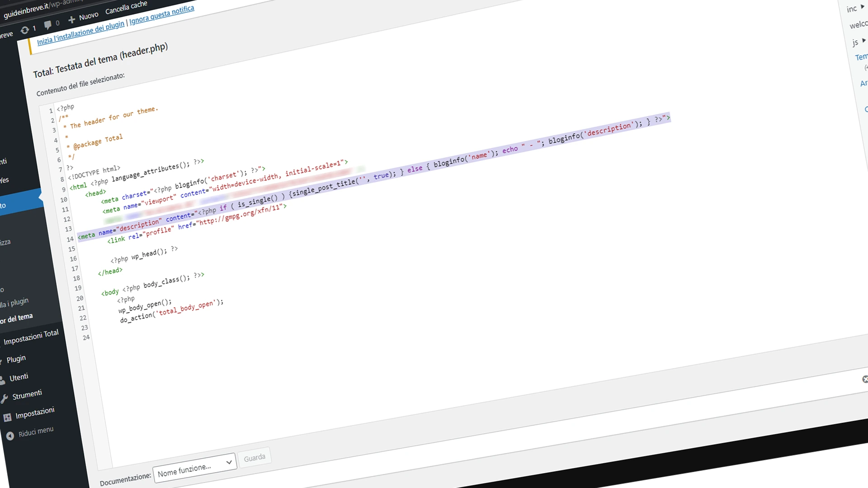Click the meta charset code line
This screenshot has height=488, width=868.
(x=183, y=186)
